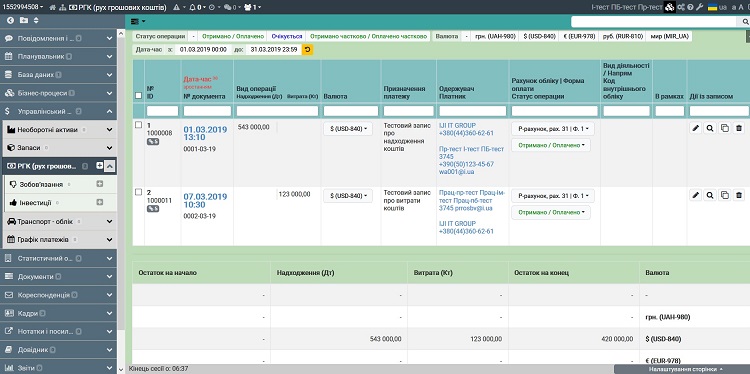This screenshot has width=750, height=374.
Task: Edit record 1000008 with the pencil icon
Action: [696, 128]
